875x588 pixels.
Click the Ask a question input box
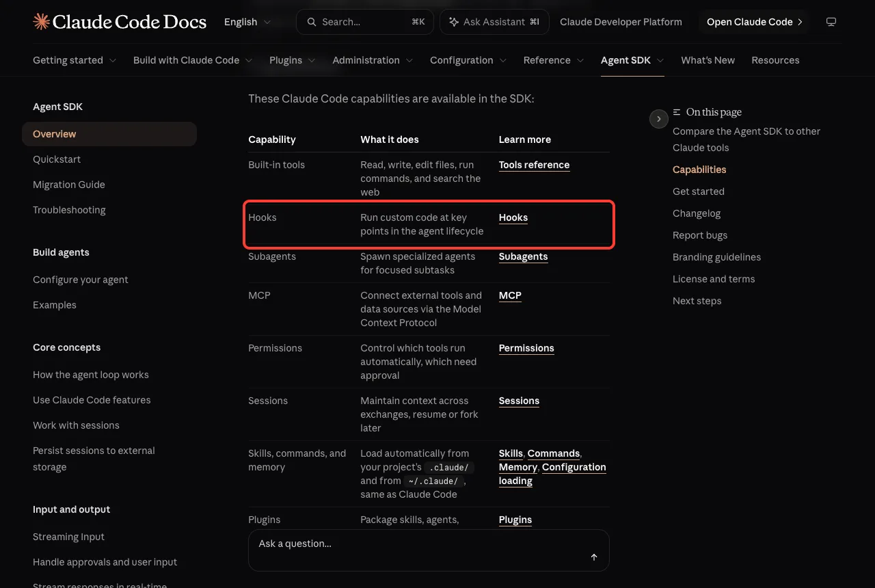coord(429,550)
